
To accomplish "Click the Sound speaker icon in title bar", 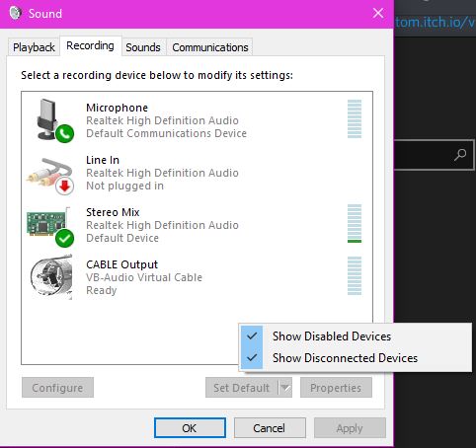I will (x=15, y=13).
